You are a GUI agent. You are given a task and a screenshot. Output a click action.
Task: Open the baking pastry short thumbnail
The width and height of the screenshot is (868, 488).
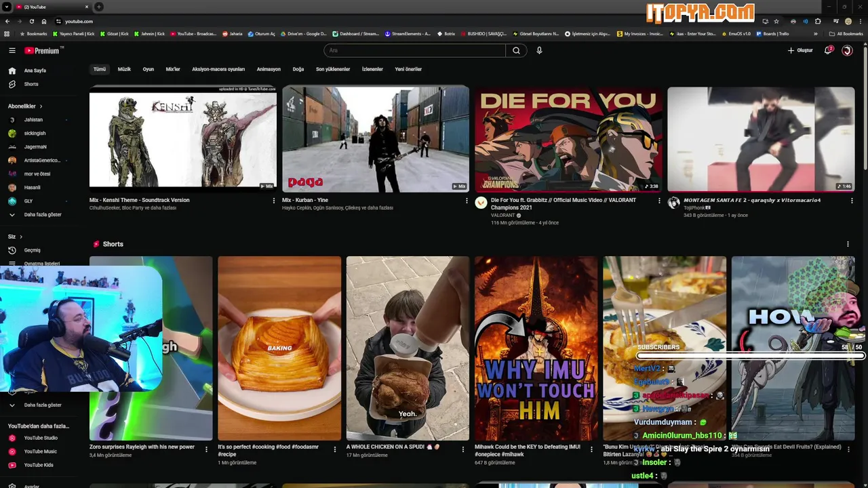pyautogui.click(x=279, y=348)
